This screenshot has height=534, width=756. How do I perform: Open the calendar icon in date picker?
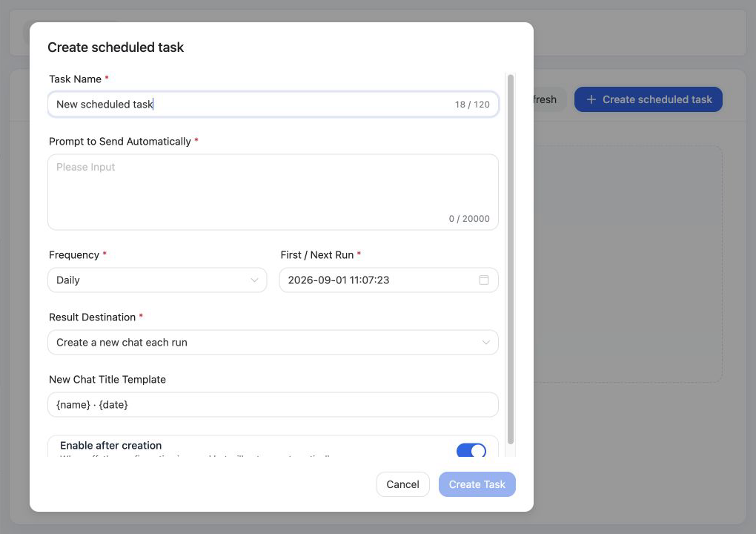pyautogui.click(x=483, y=280)
